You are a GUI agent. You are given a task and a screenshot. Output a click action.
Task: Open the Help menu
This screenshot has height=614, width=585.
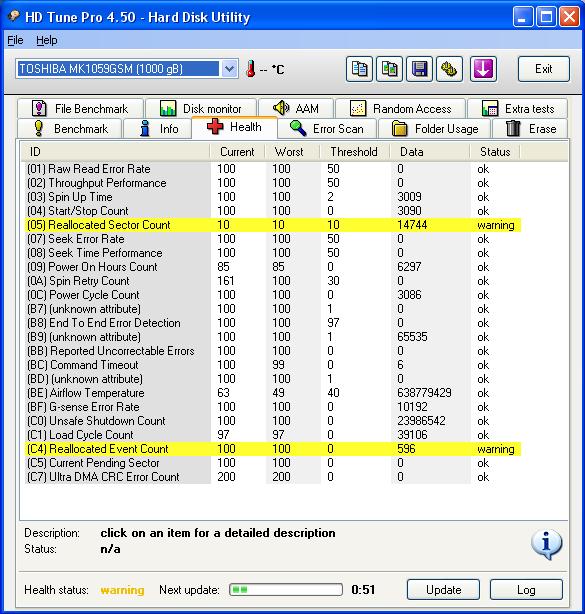(x=47, y=40)
